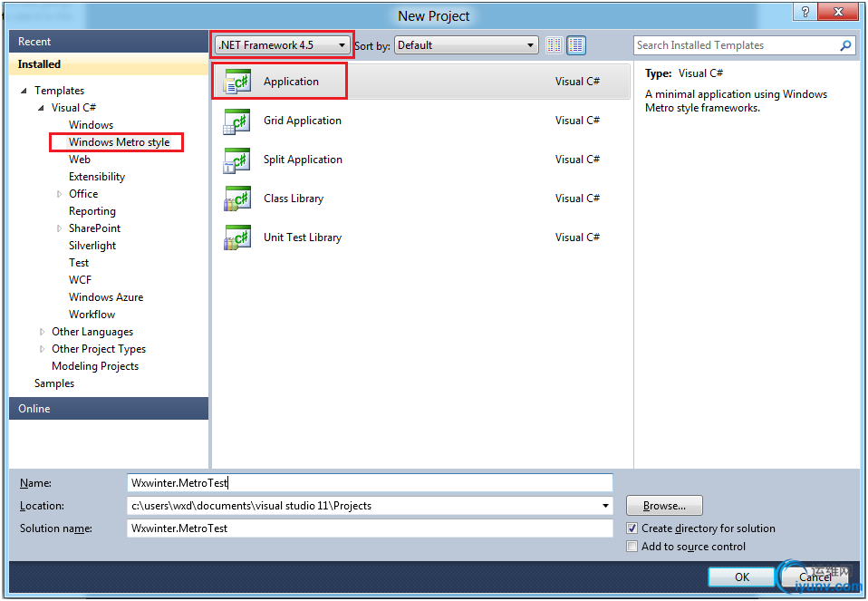Viewport: 868px width, 601px height.
Task: Select the Class Library template icon
Action: click(236, 199)
